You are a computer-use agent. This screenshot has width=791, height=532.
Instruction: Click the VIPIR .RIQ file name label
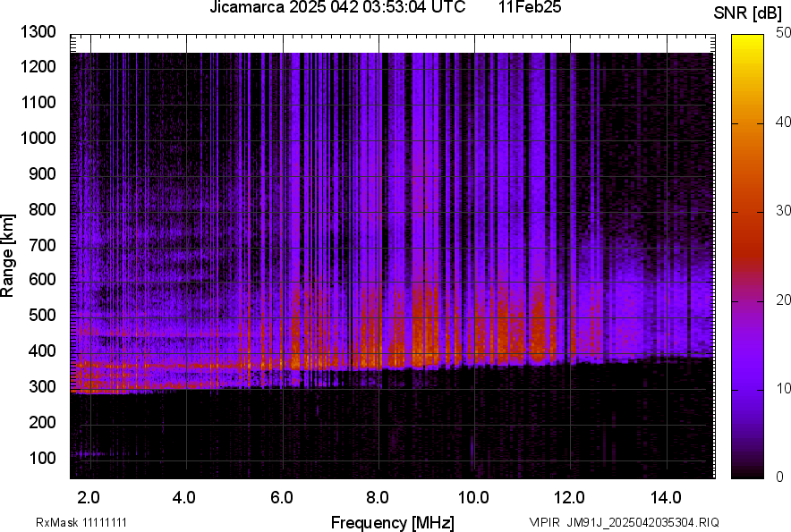coord(624,522)
